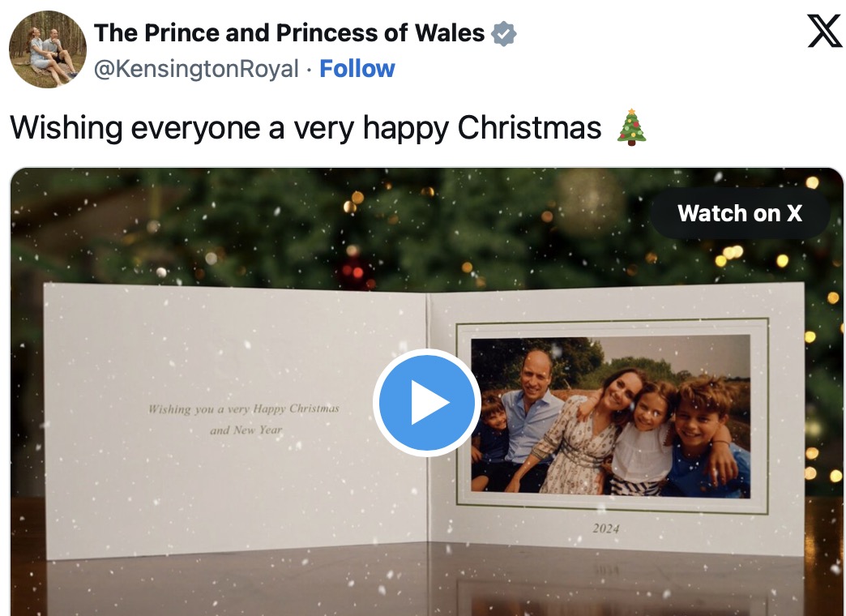Screen dimensions: 846x616
Task: Open the @KensingtonRoyal handle link
Action: [x=196, y=69]
